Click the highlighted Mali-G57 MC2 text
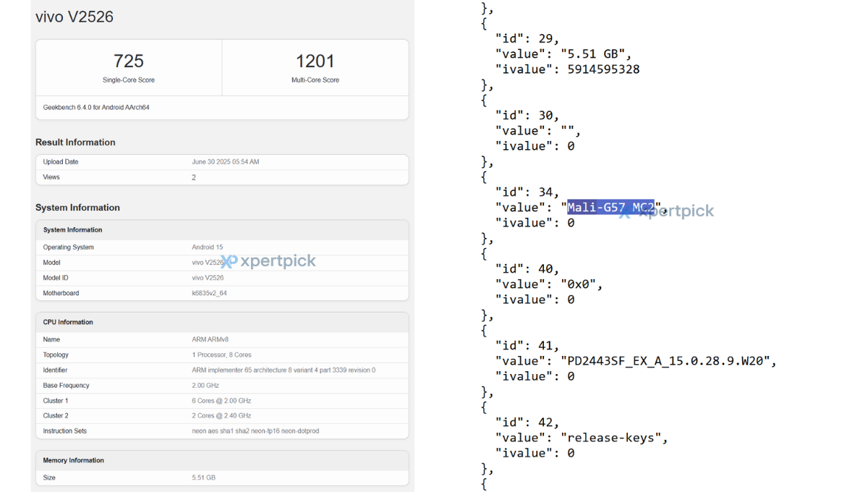Screen dimensions: 868x492 (x=610, y=208)
